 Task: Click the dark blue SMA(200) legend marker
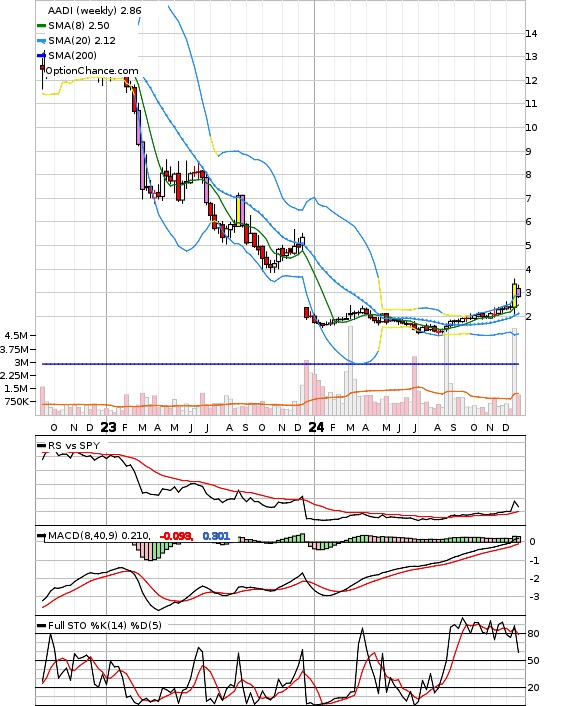[41, 56]
